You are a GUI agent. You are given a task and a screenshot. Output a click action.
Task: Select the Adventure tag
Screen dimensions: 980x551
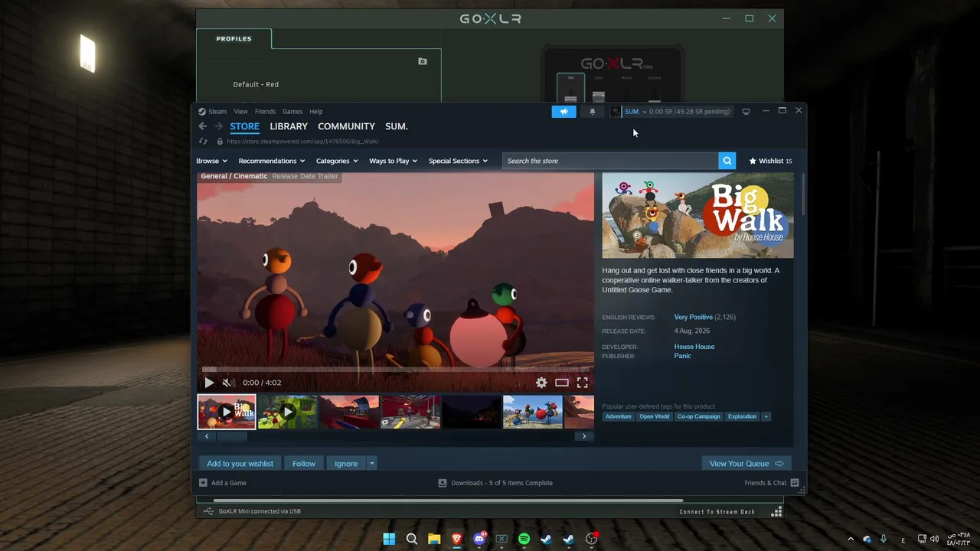pyautogui.click(x=619, y=416)
